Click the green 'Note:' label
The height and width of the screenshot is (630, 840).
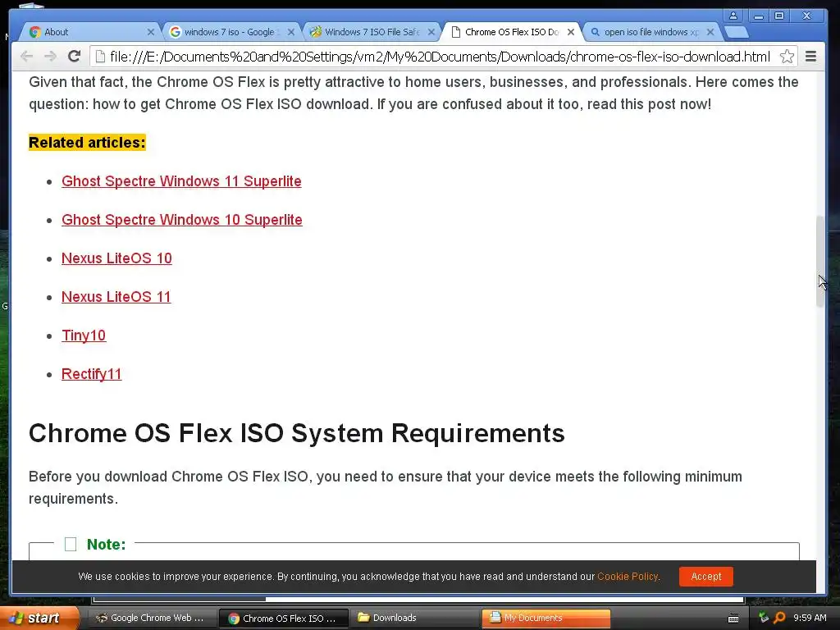tap(106, 545)
